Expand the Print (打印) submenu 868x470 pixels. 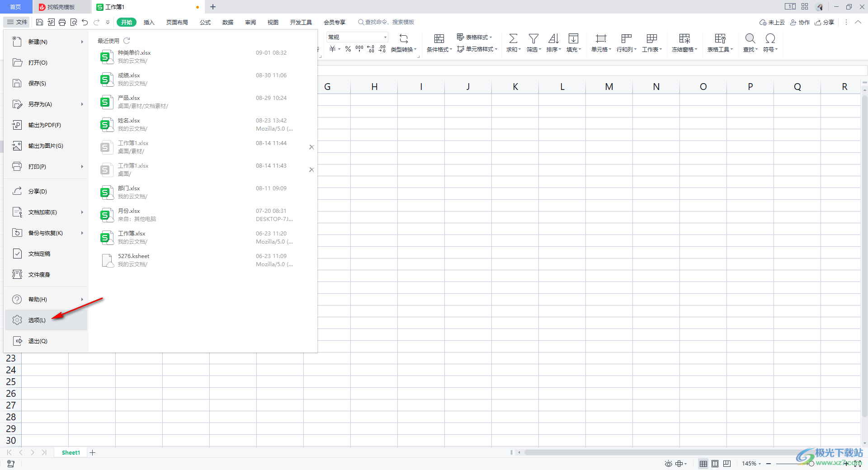82,167
